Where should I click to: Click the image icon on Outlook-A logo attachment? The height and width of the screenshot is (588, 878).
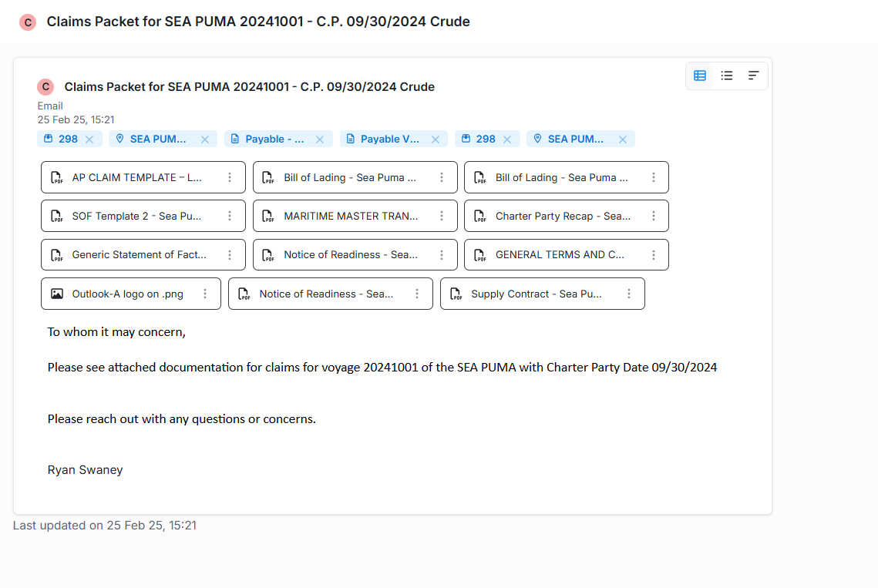56,293
